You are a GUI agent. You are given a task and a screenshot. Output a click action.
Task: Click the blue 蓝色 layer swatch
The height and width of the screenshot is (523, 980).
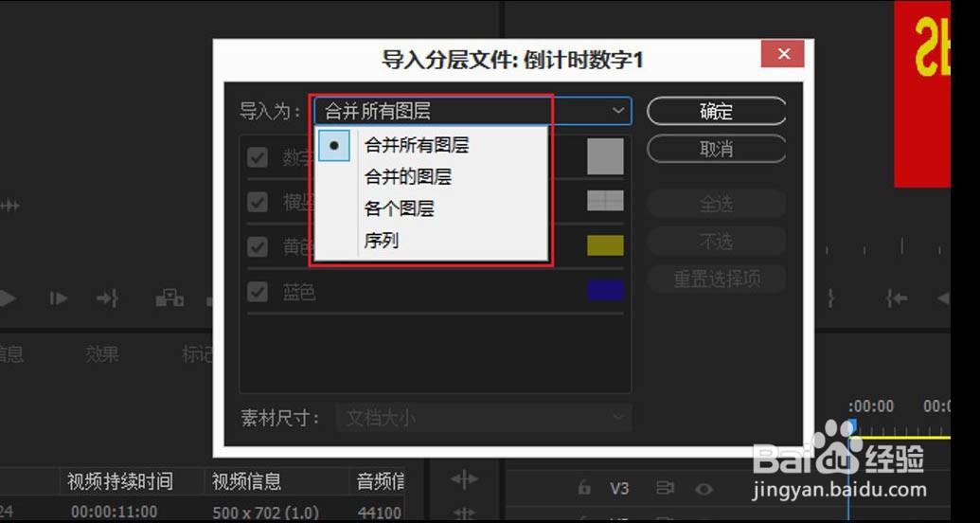[605, 290]
